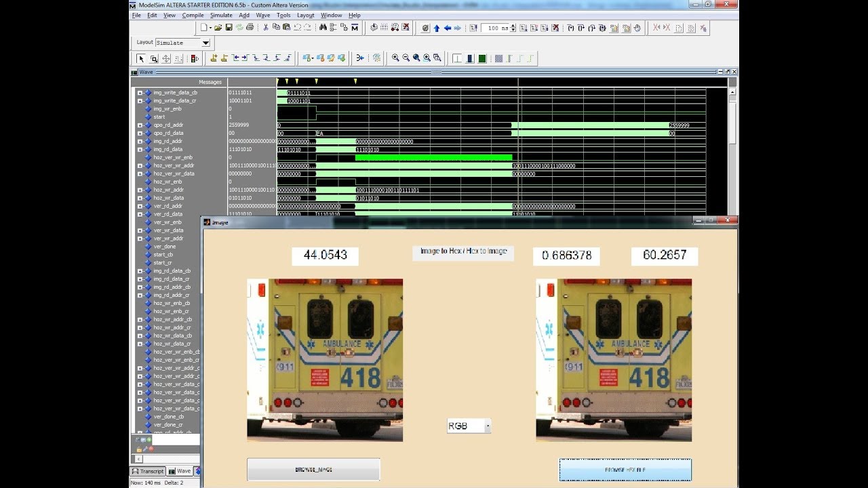Image resolution: width=868 pixels, height=488 pixels.
Task: Click the Zoom In magnifier icon
Action: [395, 58]
